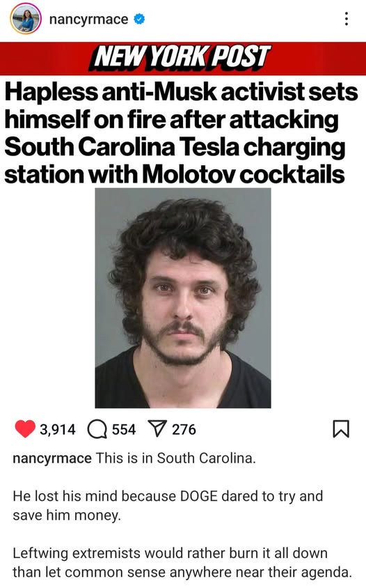The height and width of the screenshot is (588, 366).
Task: Open the three-dot post options menu
Action: 347,19
